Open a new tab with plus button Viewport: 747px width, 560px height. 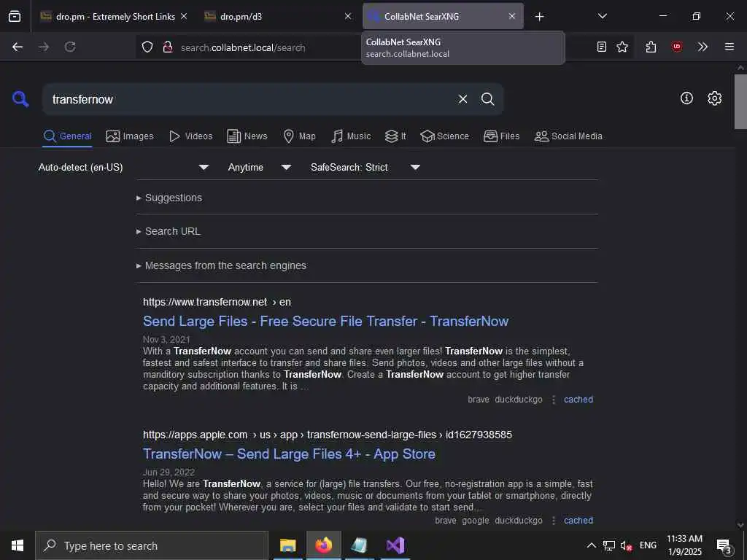[x=539, y=17]
